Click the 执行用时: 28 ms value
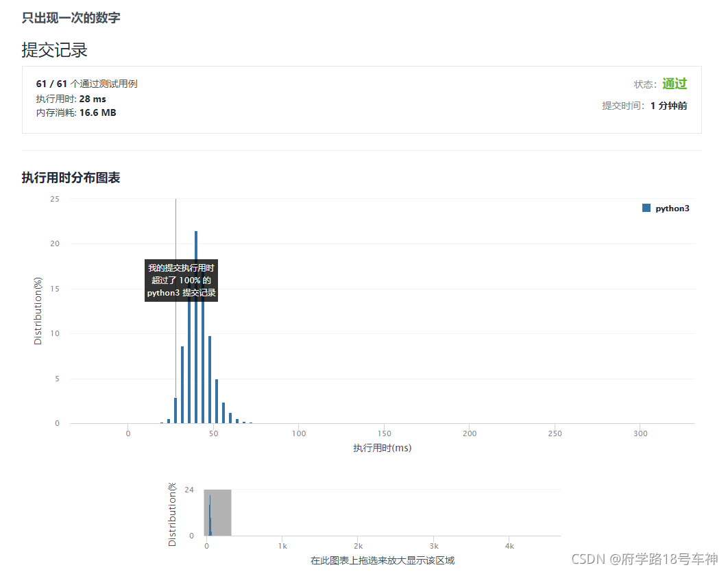The width and height of the screenshot is (728, 572). click(x=71, y=99)
